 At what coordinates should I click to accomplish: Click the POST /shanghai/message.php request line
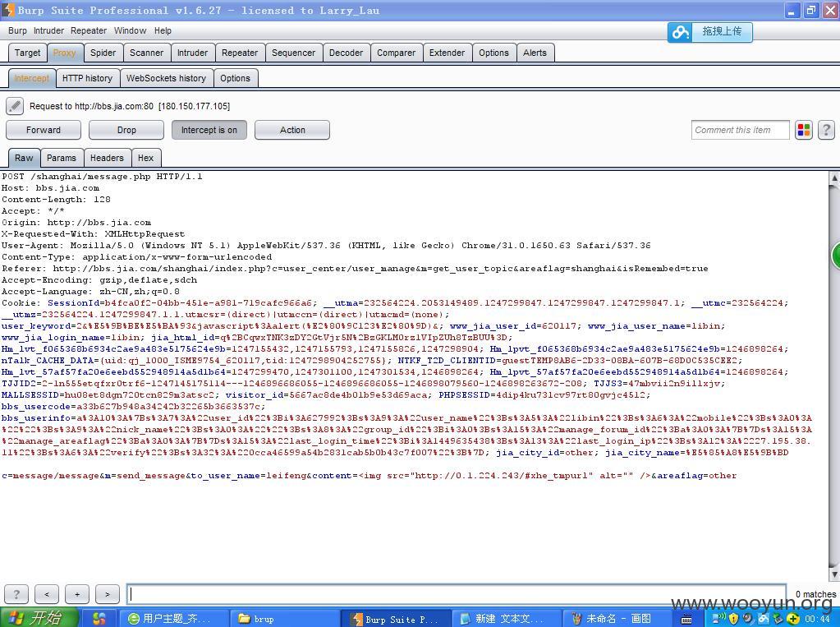coord(102,177)
